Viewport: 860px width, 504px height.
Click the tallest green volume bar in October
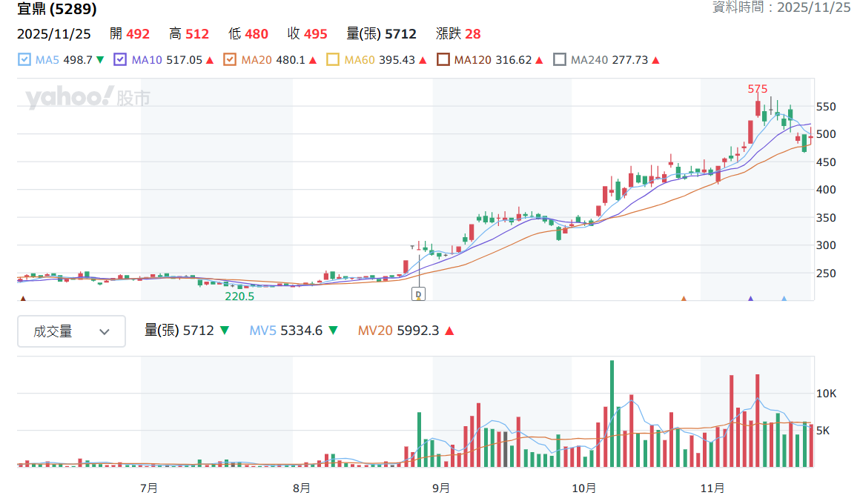[612, 414]
